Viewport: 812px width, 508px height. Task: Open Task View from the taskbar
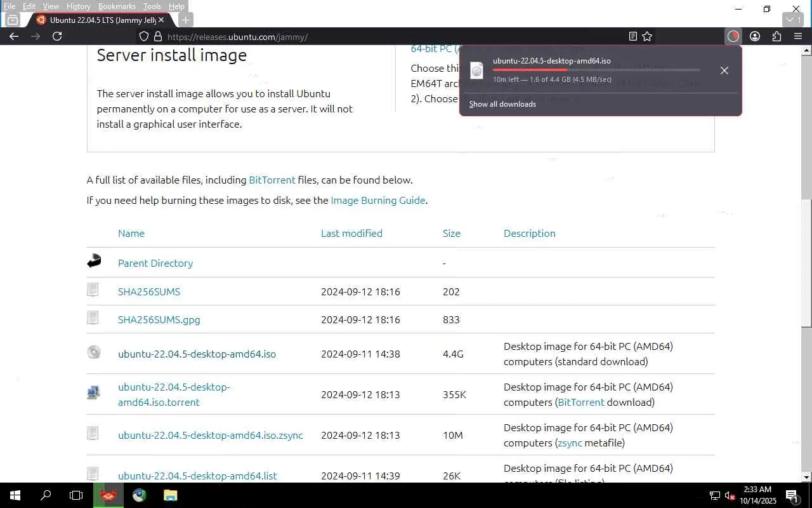point(76,495)
